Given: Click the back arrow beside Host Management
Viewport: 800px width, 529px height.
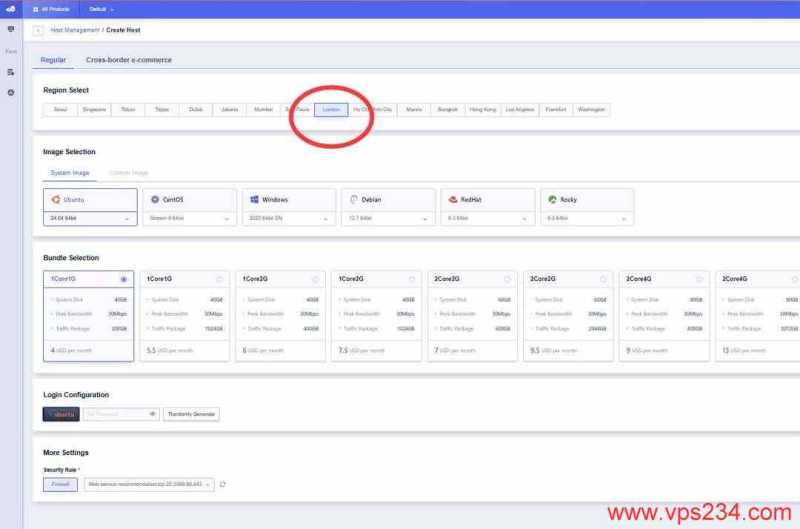Looking at the screenshot, I should tap(38, 31).
